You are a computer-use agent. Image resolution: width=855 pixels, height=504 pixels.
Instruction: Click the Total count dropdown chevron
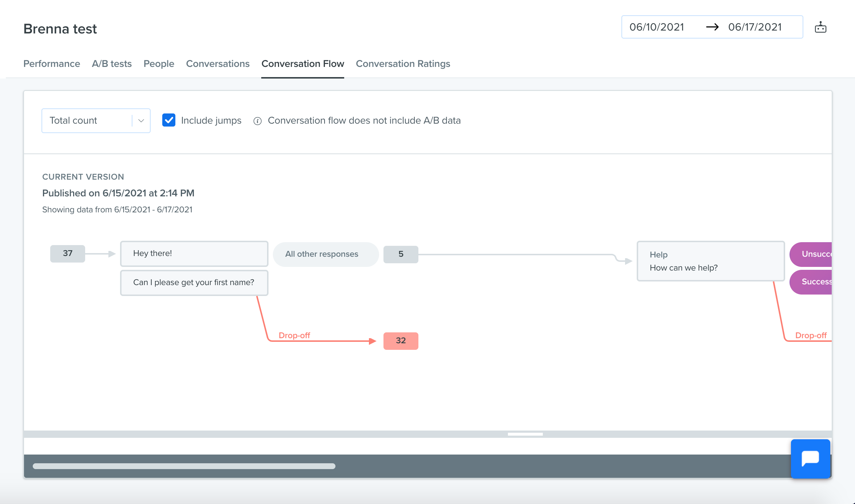(x=141, y=121)
